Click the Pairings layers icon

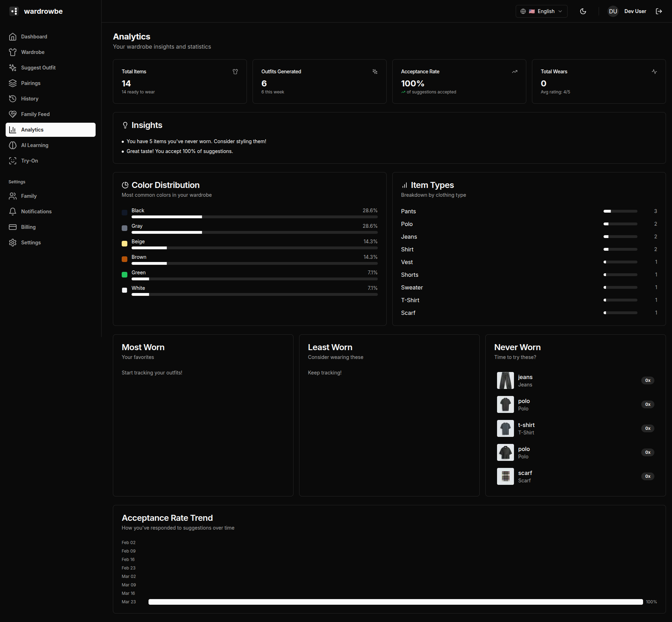[x=13, y=83]
